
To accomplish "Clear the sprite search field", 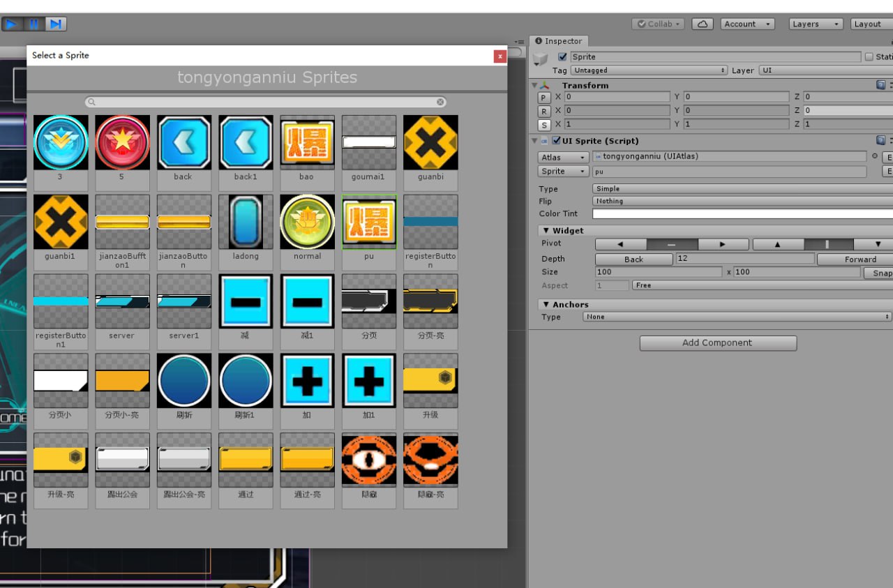I will coord(441,102).
